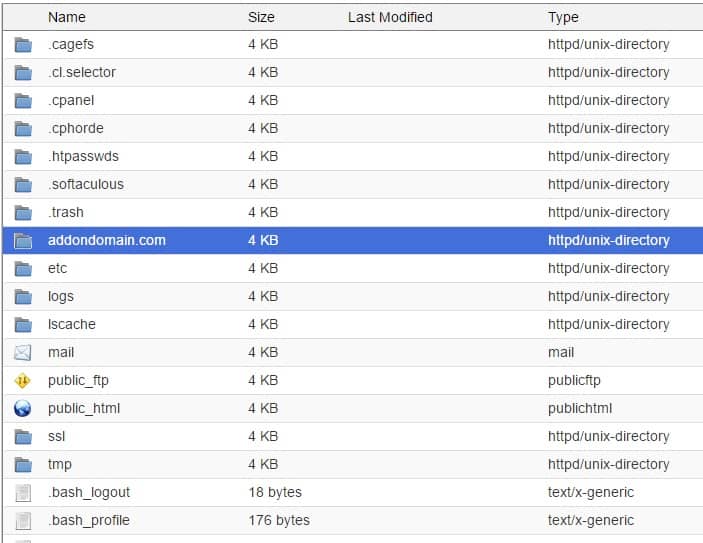Screen dimensions: 703x543
Task: Click the tmp folder icon
Action: (x=23, y=465)
